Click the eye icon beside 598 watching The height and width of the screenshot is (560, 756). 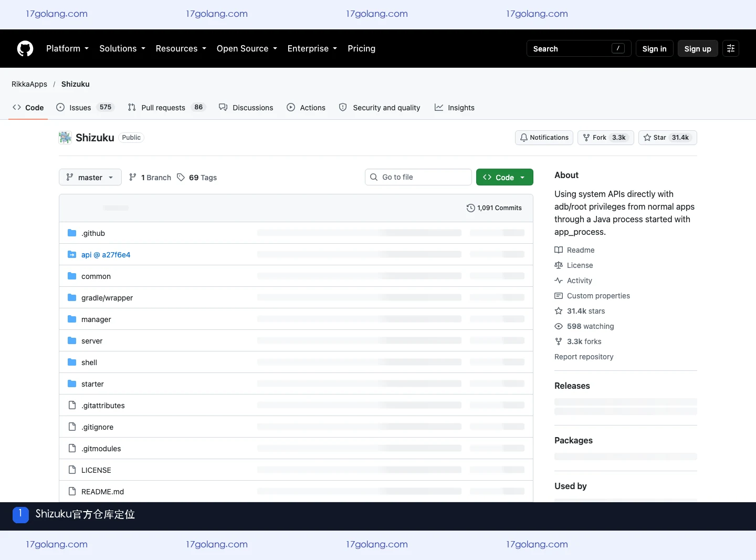click(x=559, y=326)
